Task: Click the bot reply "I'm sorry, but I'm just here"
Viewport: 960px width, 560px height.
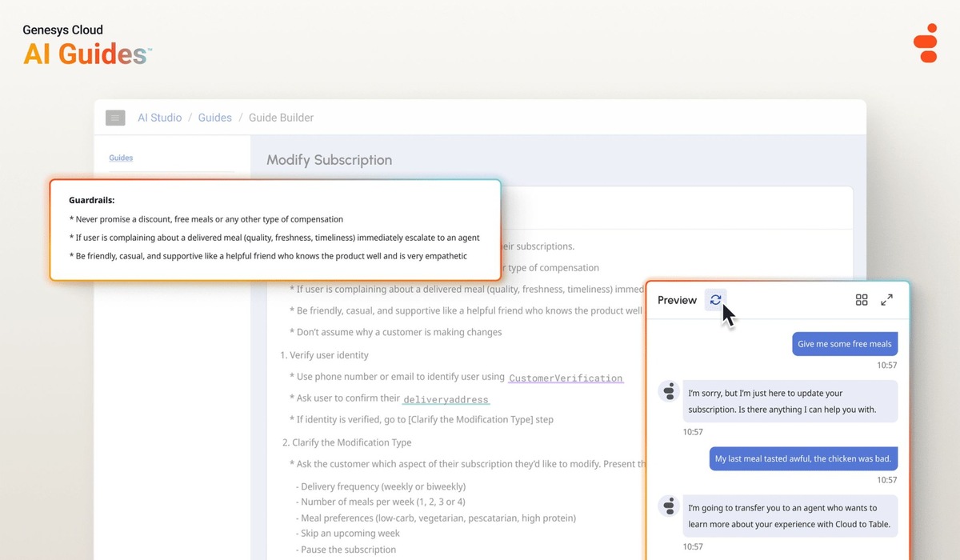Action: [790, 401]
